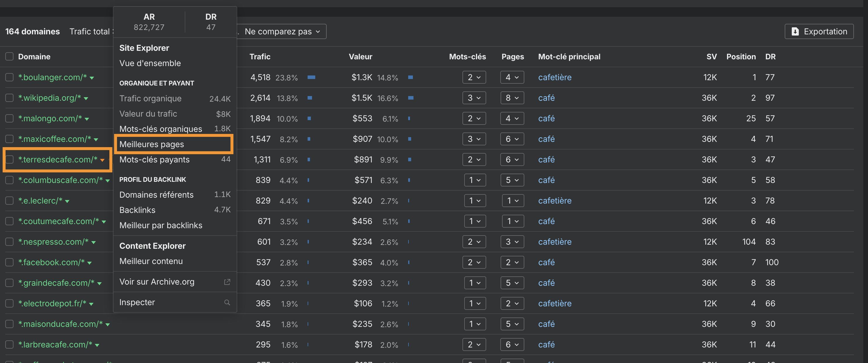Click the magnifier icon next to Inspecter
The image size is (868, 363).
coord(228,302)
